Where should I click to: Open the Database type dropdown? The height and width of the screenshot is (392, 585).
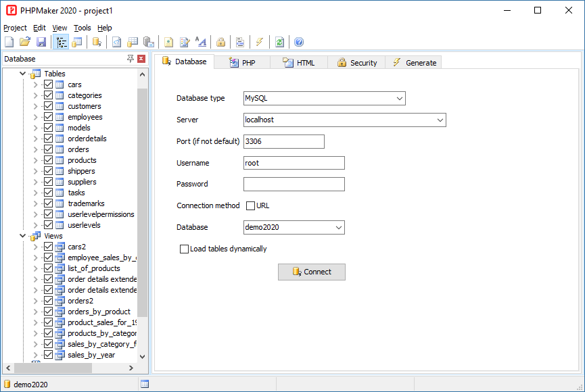[399, 99]
